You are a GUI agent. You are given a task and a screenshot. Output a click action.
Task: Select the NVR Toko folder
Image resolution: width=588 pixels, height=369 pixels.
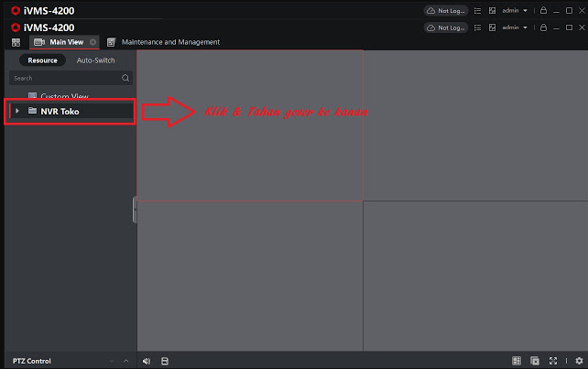point(71,111)
